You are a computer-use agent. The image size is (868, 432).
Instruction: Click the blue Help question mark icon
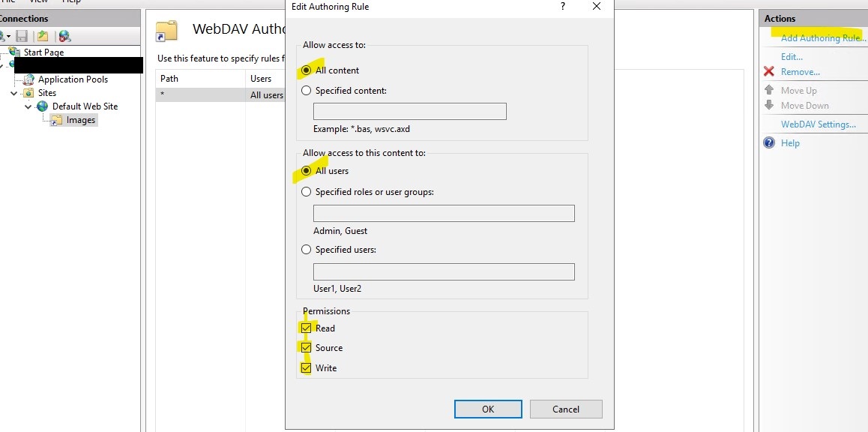(769, 143)
